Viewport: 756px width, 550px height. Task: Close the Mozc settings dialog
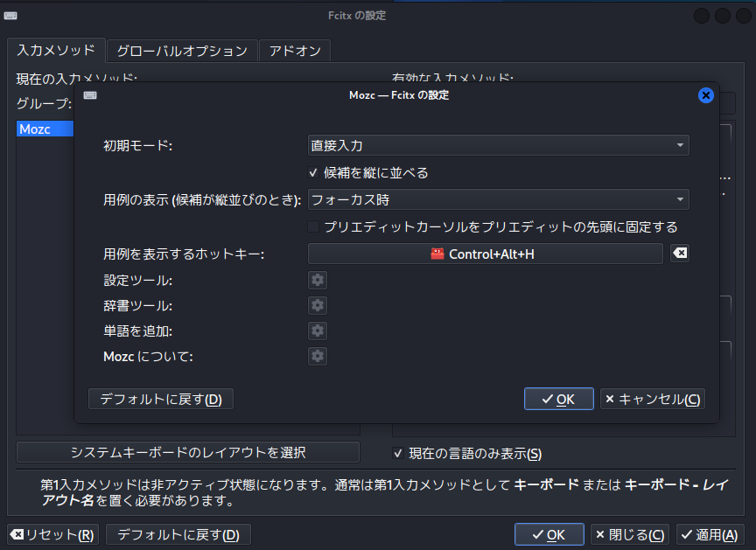(706, 95)
